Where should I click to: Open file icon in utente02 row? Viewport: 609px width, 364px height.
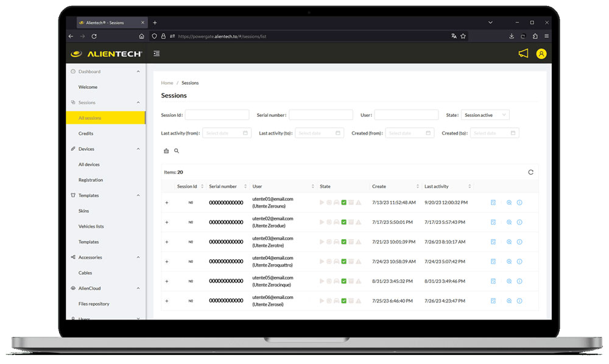(493, 222)
